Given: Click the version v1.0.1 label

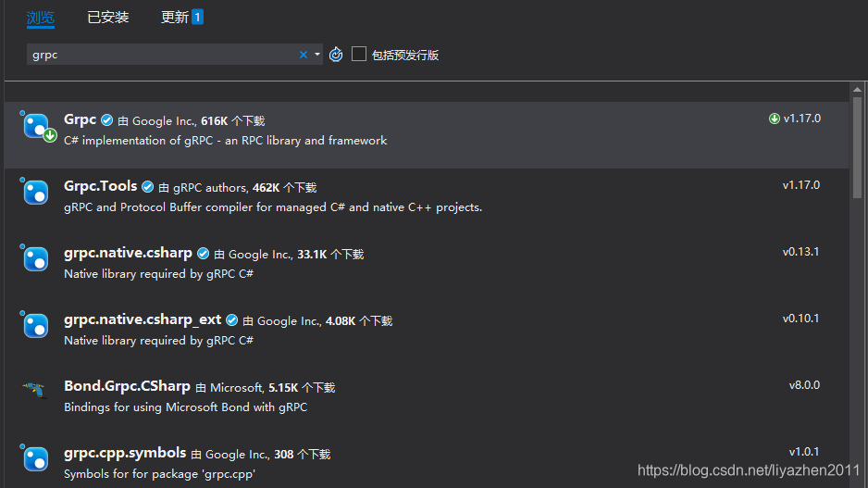Looking at the screenshot, I should click(804, 452).
